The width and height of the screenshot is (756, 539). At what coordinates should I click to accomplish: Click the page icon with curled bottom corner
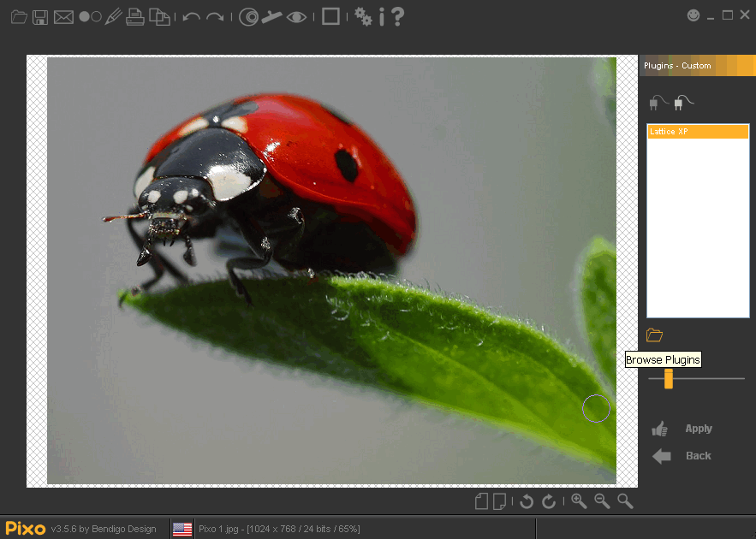pos(499,501)
